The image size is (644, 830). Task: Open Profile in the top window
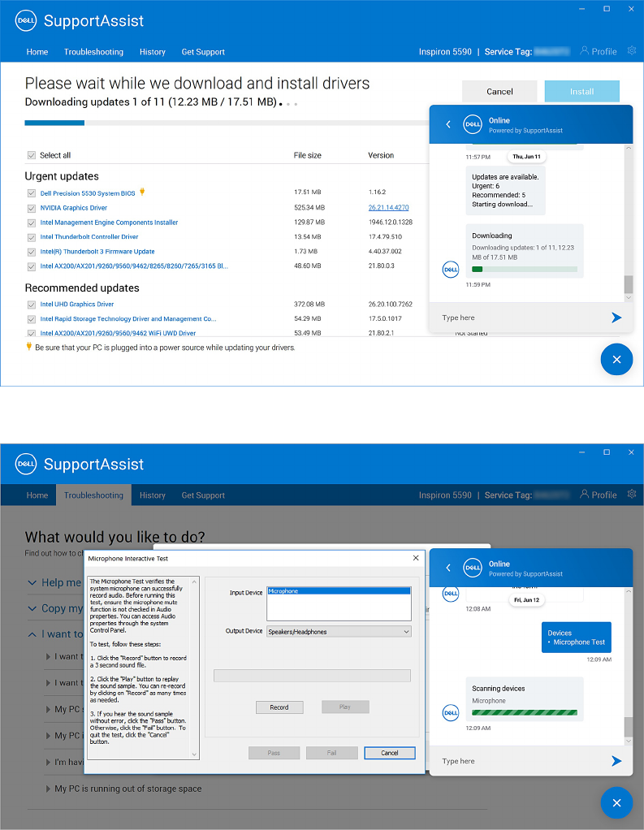pyautogui.click(x=599, y=51)
